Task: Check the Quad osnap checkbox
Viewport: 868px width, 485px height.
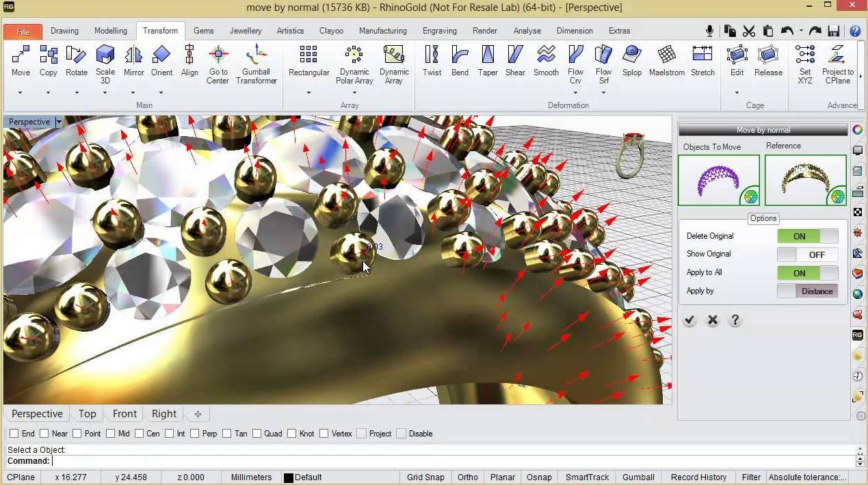Action: [x=257, y=434]
